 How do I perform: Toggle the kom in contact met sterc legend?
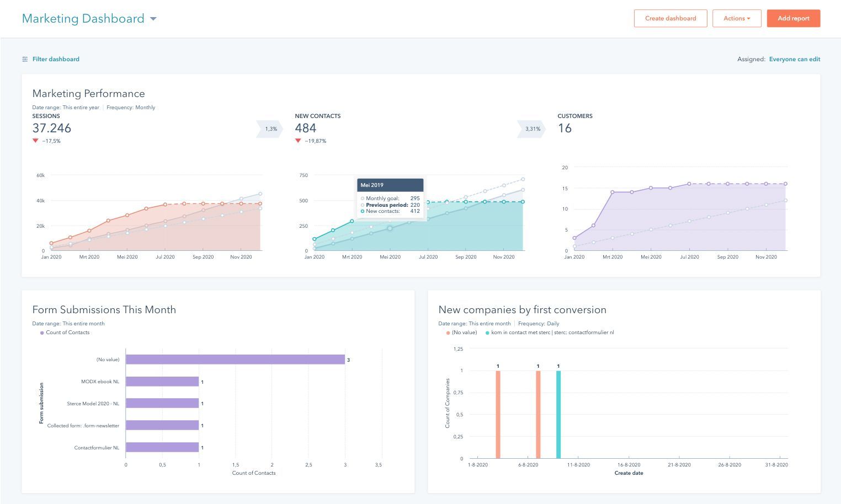coord(549,333)
